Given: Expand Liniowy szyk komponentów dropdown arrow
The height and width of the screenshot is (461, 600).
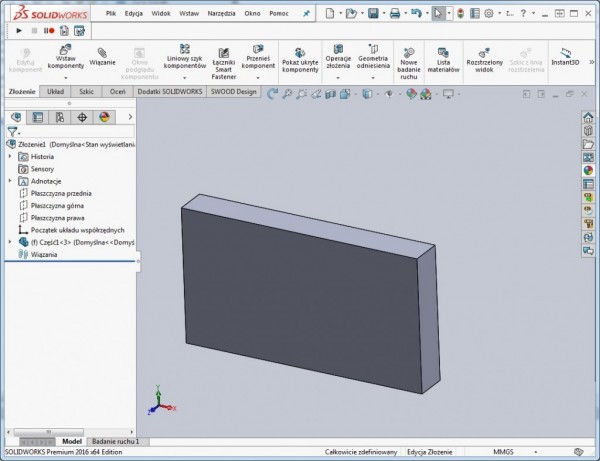Looking at the screenshot, I should [184, 78].
